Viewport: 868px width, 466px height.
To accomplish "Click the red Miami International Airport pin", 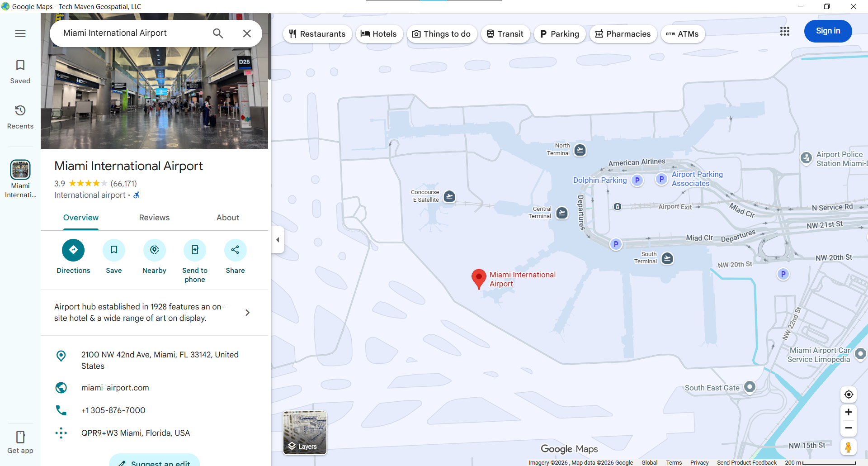I will coord(479,279).
